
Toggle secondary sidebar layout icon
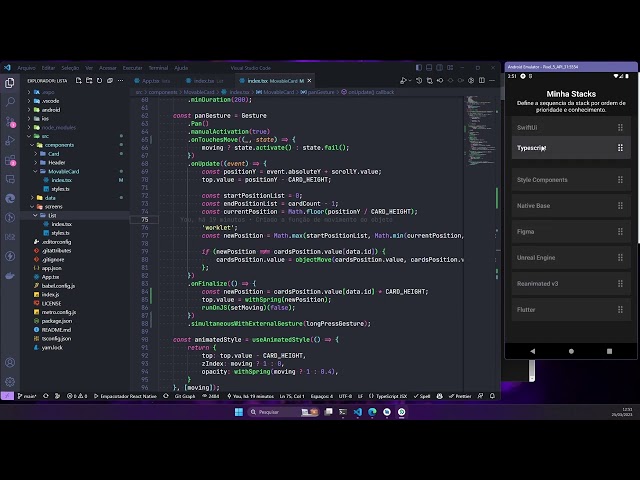pyautogui.click(x=440, y=68)
